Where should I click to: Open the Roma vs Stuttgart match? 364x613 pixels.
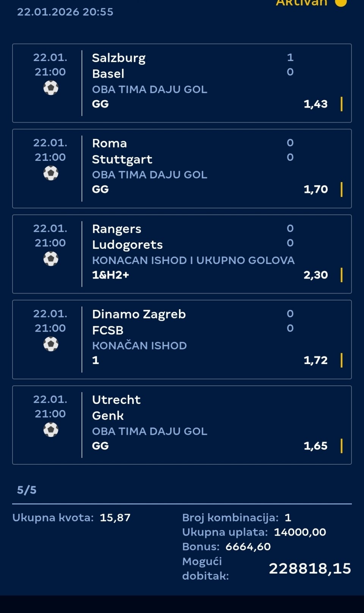pos(122,151)
